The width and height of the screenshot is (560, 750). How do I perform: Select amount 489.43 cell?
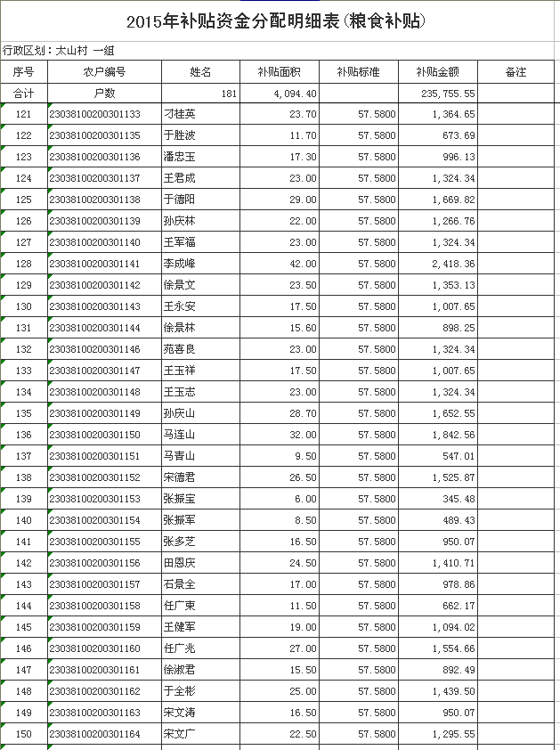[x=438, y=520]
